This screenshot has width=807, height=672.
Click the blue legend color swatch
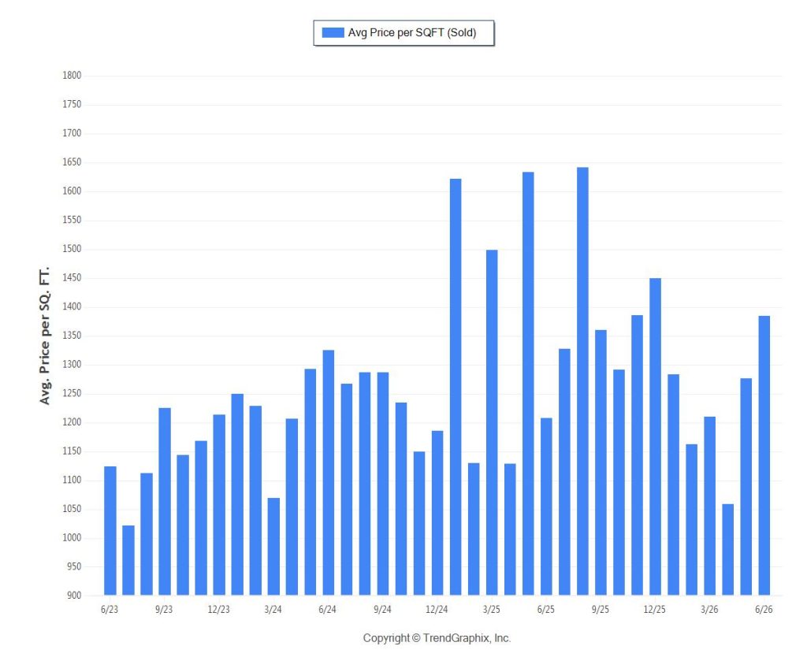tap(333, 32)
